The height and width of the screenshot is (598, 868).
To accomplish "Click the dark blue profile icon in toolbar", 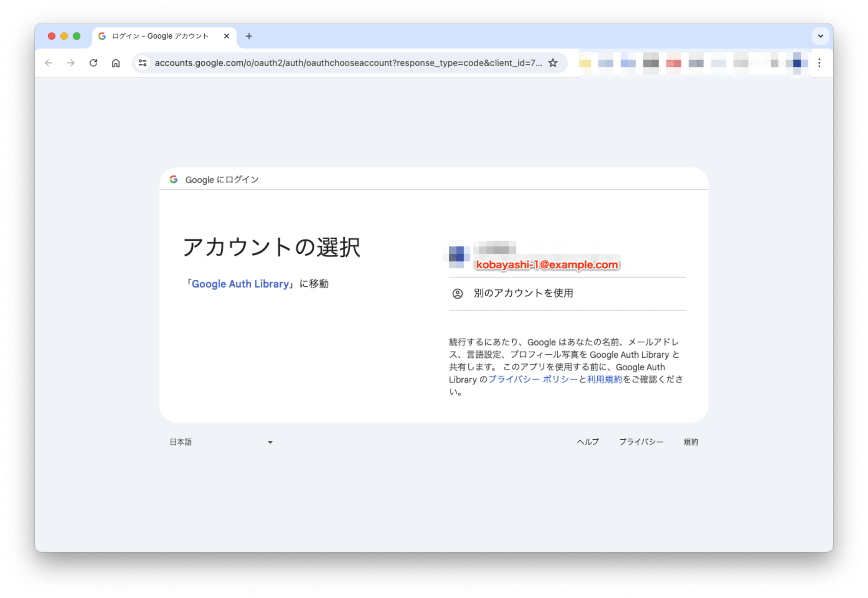I will tap(797, 63).
